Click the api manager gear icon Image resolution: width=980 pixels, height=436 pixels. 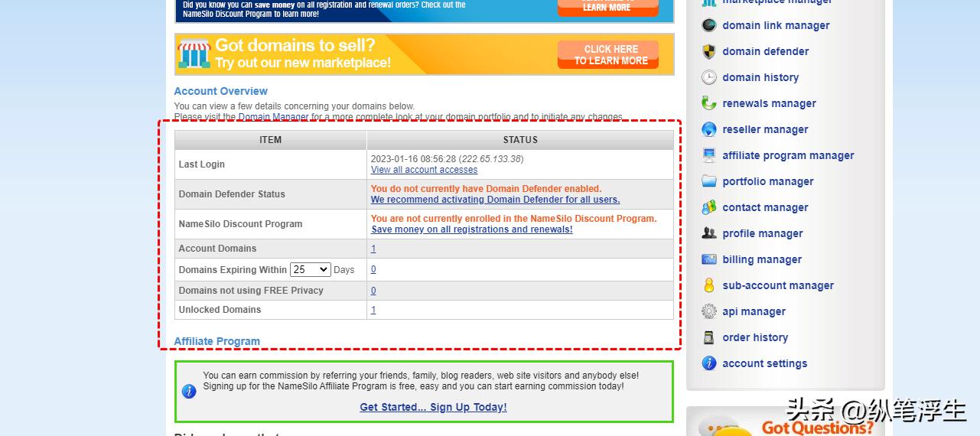[x=709, y=311]
